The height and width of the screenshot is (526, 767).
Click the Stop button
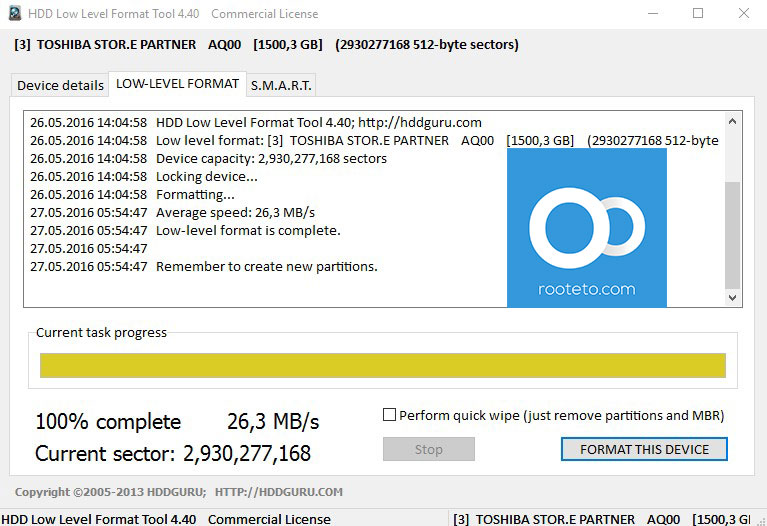(429, 449)
